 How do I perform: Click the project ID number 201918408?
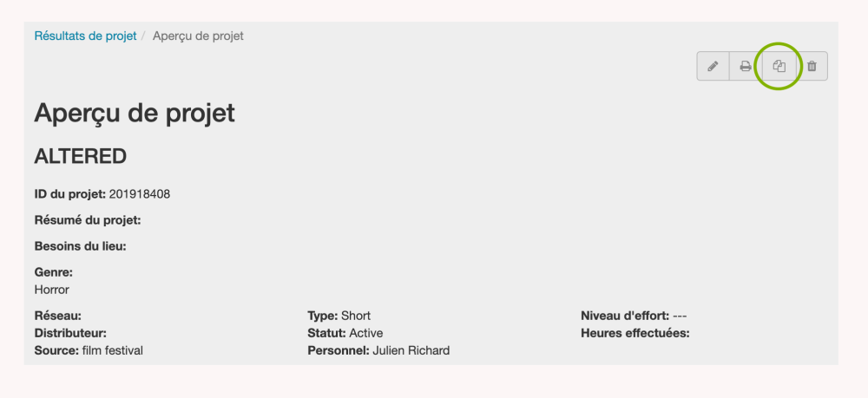coord(140,193)
